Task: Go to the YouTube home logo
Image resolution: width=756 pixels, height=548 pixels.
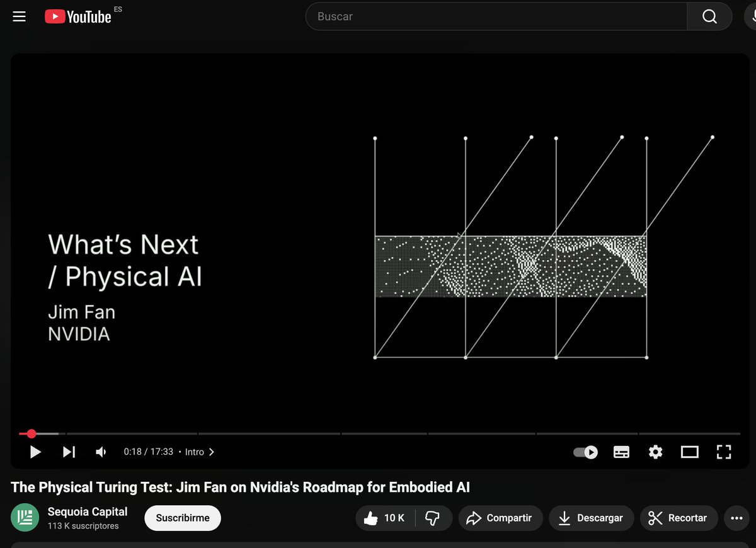Action: 78,17
